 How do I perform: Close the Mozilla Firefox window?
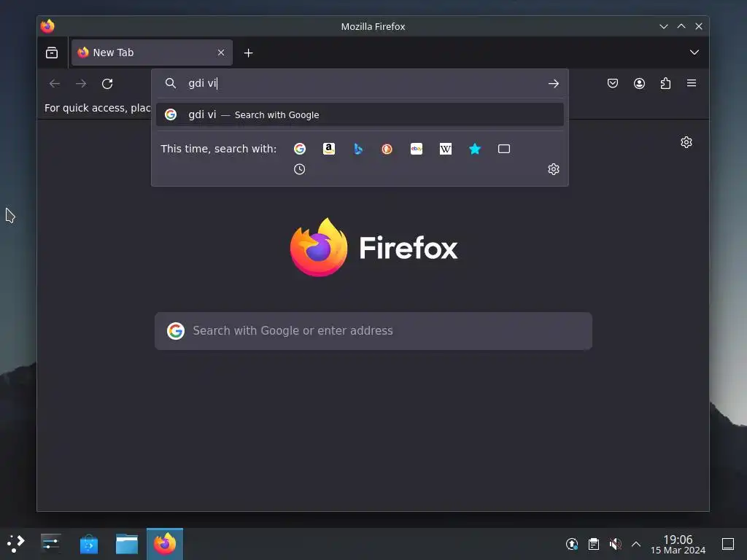tap(699, 26)
